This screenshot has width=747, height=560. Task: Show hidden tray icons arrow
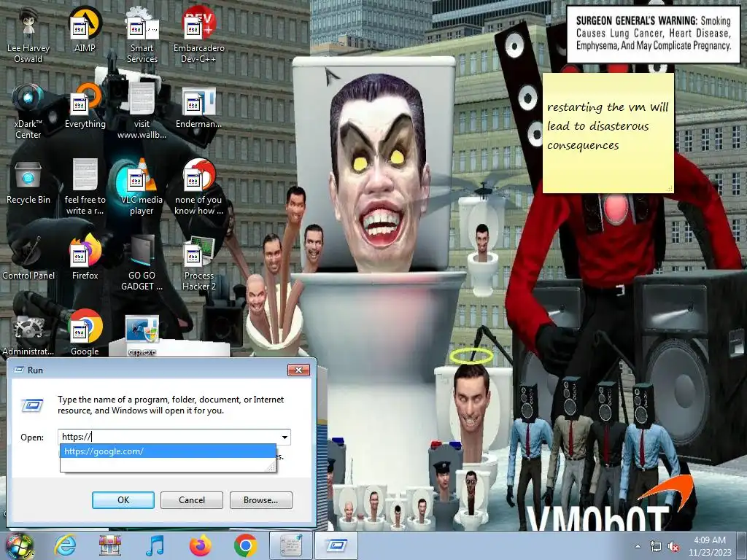tap(638, 546)
